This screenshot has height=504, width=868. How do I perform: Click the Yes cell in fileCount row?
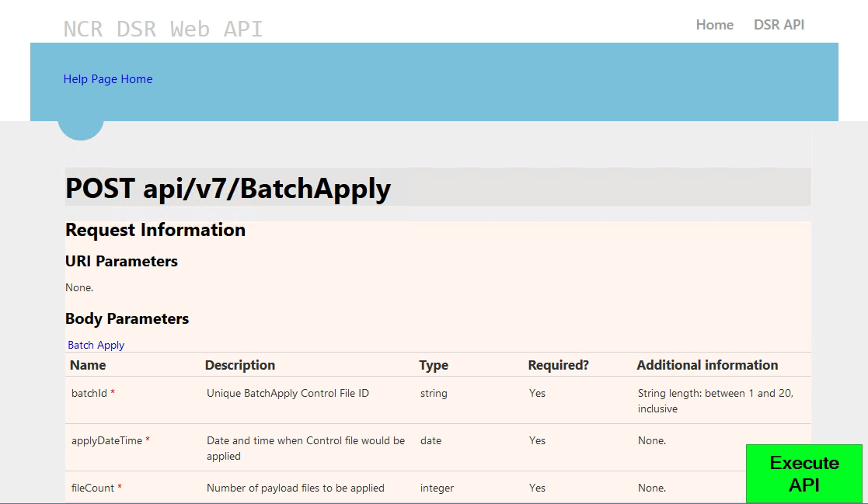point(537,488)
